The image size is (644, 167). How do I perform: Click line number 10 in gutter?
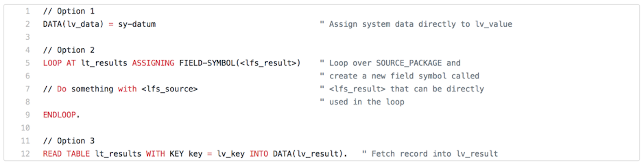pos(25,128)
